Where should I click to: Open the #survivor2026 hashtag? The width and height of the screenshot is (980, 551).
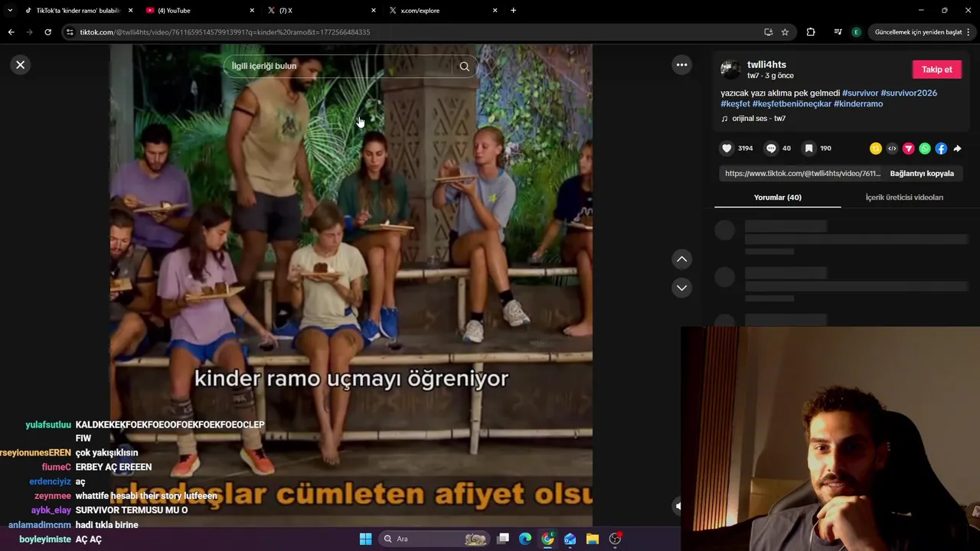(909, 93)
